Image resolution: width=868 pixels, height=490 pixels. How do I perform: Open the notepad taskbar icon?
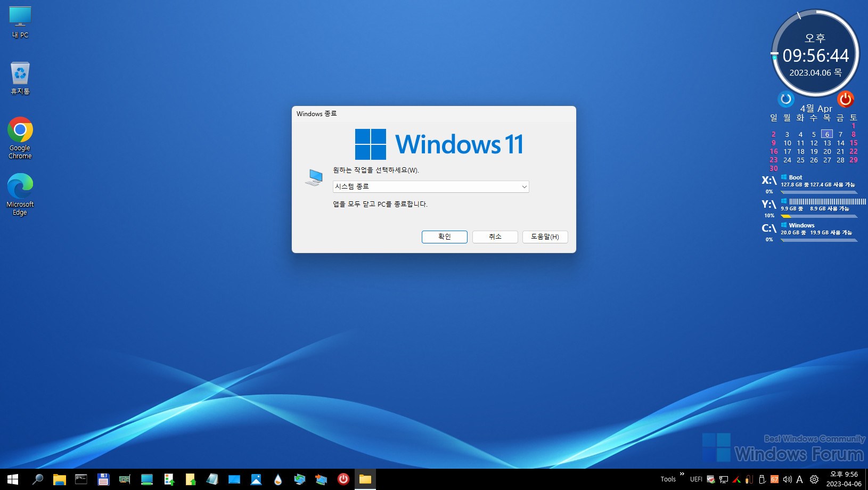[x=212, y=479]
